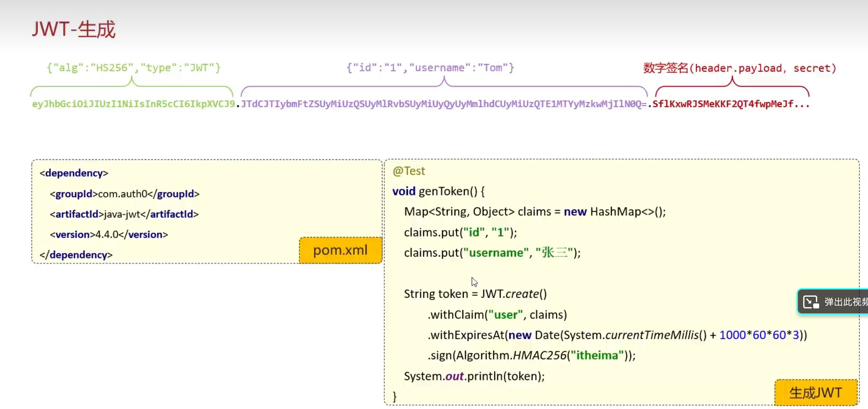Click the withExpiresAt code line
Image resolution: width=868 pixels, height=409 pixels.
617,335
